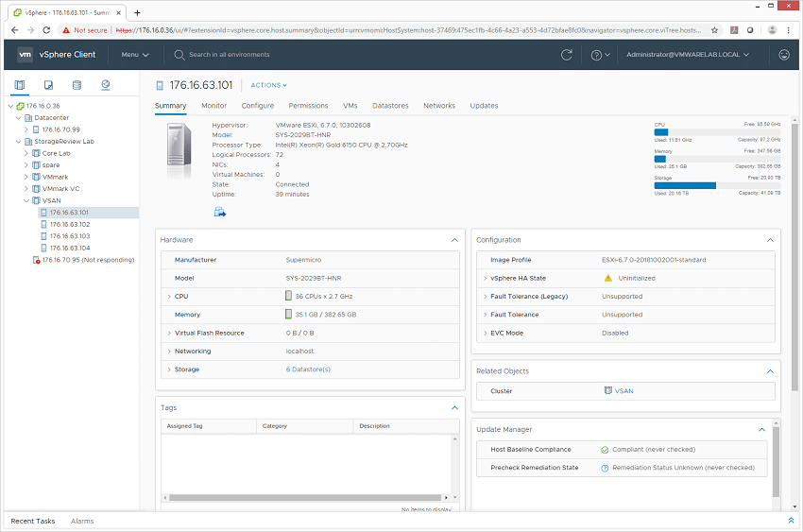Collapse the Related Objects panel
This screenshot has height=532, width=803.
pos(770,371)
